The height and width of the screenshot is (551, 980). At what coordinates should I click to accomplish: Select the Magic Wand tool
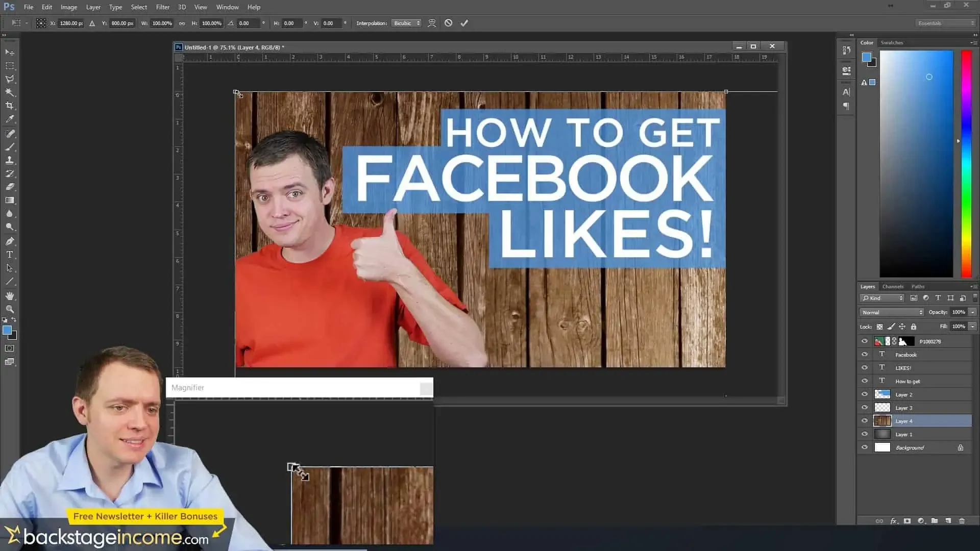10,92
